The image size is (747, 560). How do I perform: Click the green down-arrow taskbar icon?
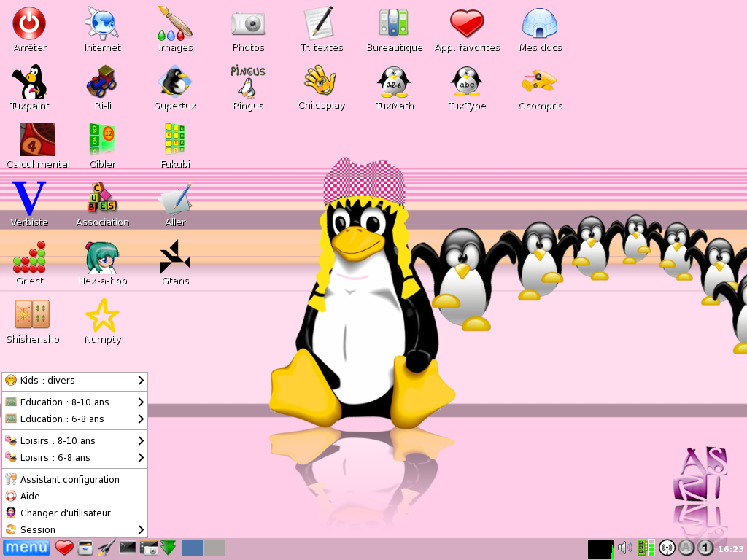pyautogui.click(x=169, y=548)
